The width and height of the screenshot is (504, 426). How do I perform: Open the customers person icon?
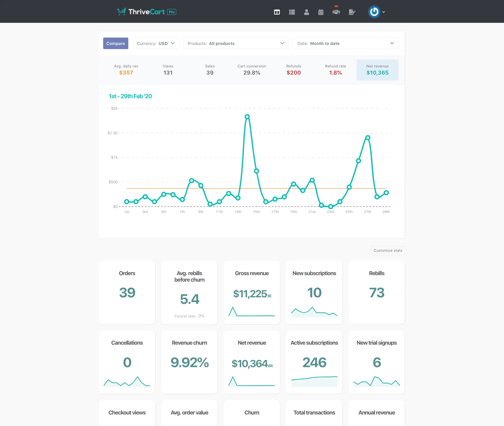click(306, 12)
